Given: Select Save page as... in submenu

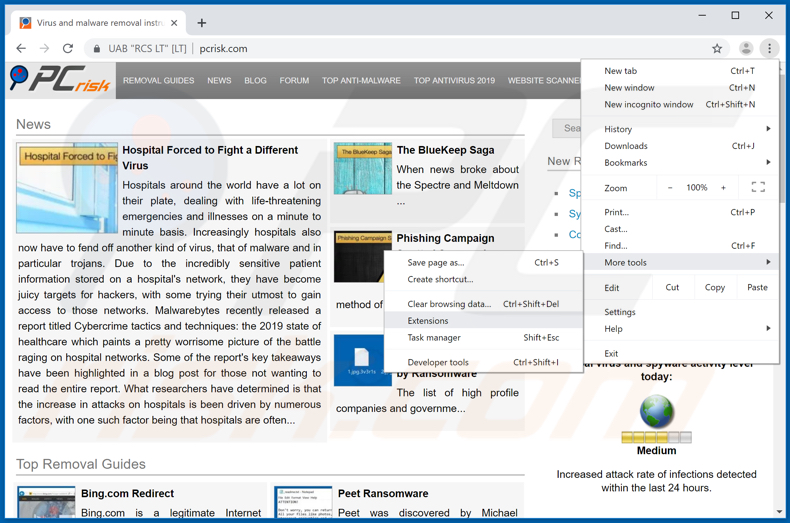Looking at the screenshot, I should [483, 263].
